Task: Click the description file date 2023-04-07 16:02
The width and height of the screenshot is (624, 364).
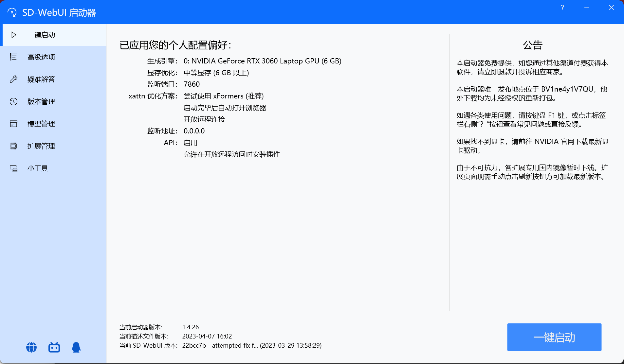Action: coord(207,336)
